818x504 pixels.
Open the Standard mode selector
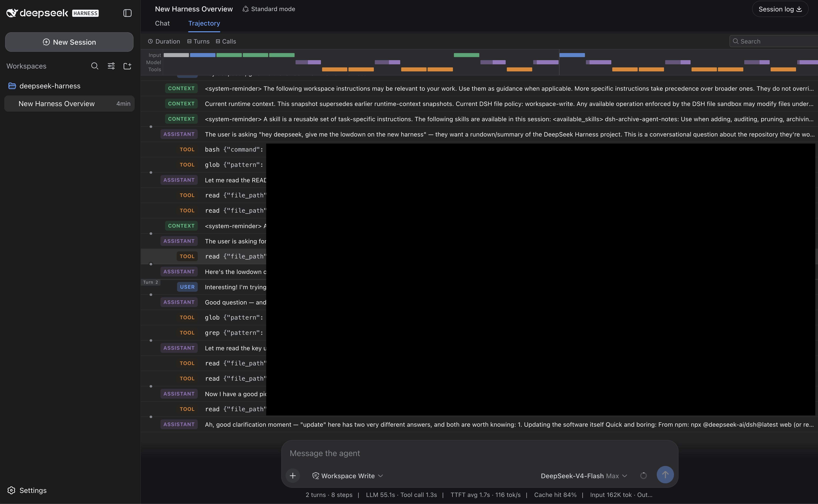269,9
